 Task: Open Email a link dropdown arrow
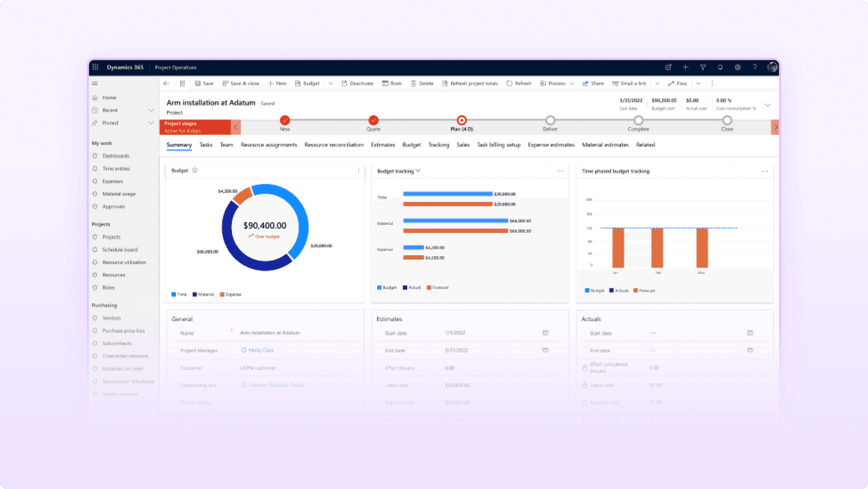[657, 83]
